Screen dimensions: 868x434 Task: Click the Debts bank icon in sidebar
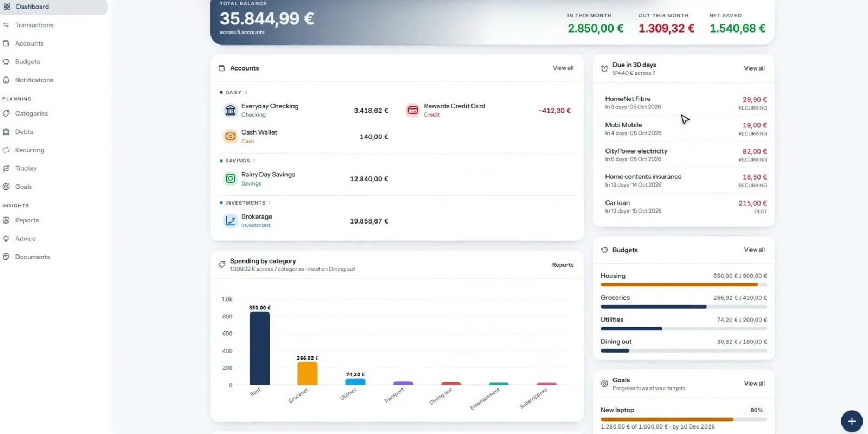(6, 132)
